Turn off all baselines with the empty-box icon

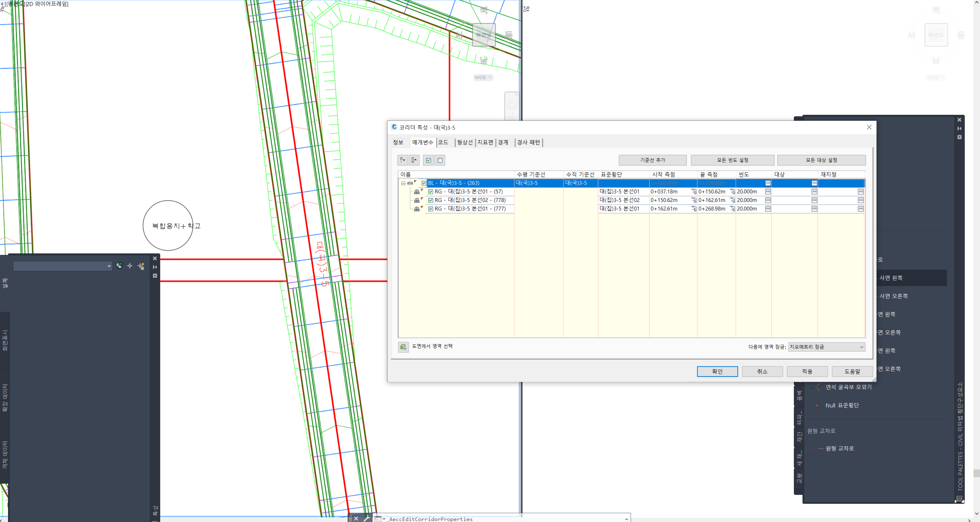[439, 160]
